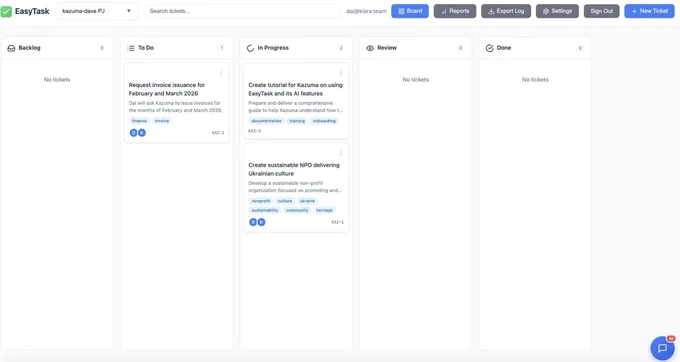Switch to the Board view
Screen dimensions: 680x362
coord(410,11)
